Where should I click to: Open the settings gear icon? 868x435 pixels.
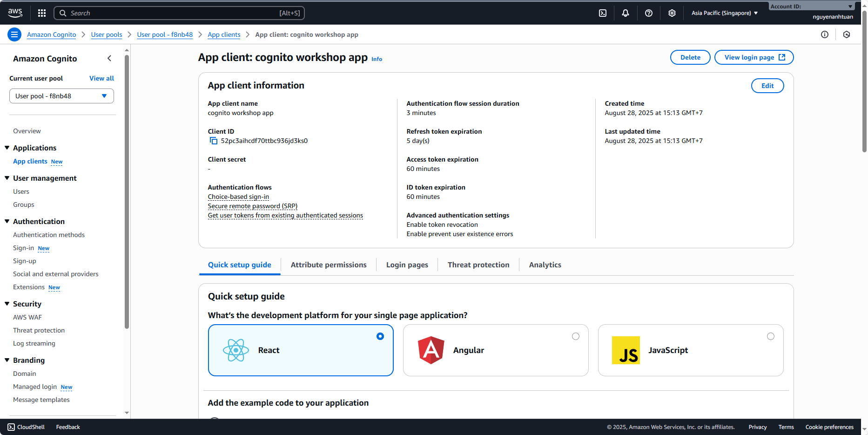[672, 13]
